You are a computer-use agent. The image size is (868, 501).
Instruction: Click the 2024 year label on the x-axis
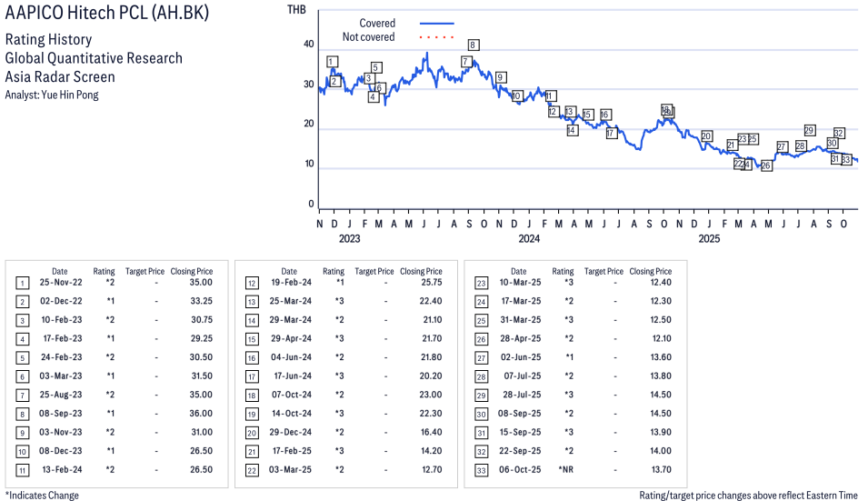click(529, 239)
